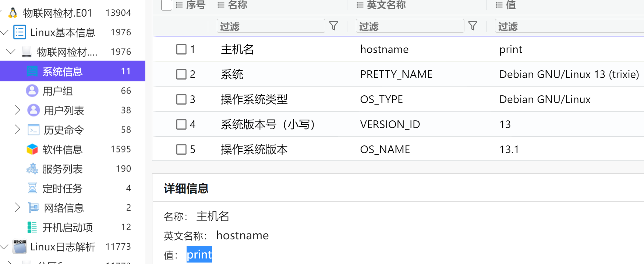
Task: Click the 软件信息 colorful cube icon
Action: 32,149
